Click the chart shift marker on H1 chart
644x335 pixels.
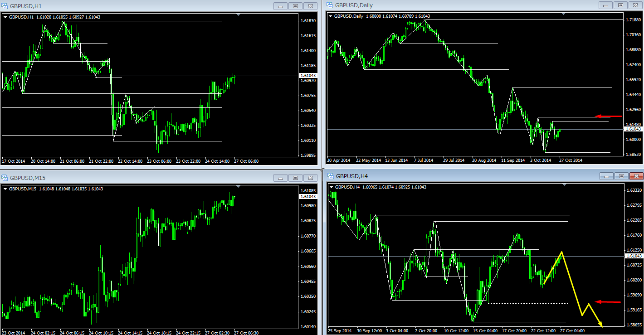239,15
